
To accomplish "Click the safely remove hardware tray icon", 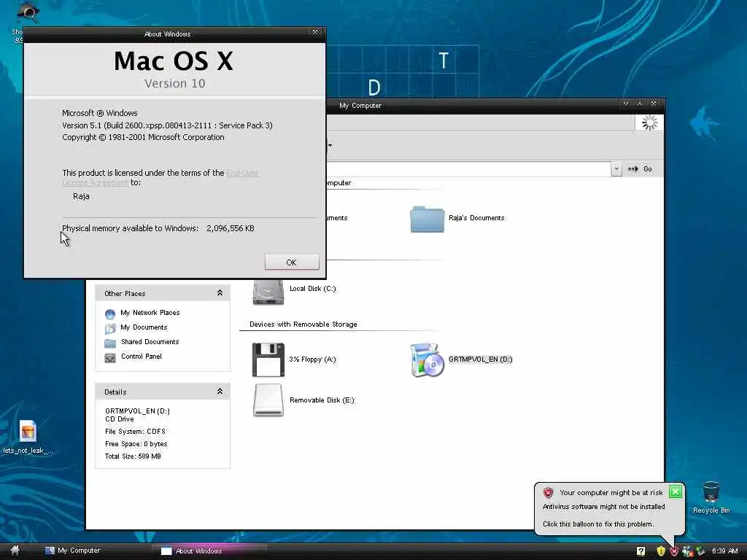I will click(701, 551).
